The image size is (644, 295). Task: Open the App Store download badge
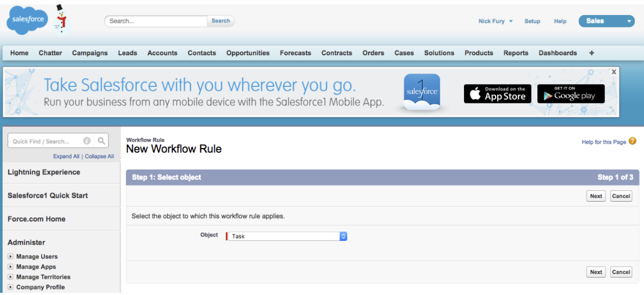point(498,94)
